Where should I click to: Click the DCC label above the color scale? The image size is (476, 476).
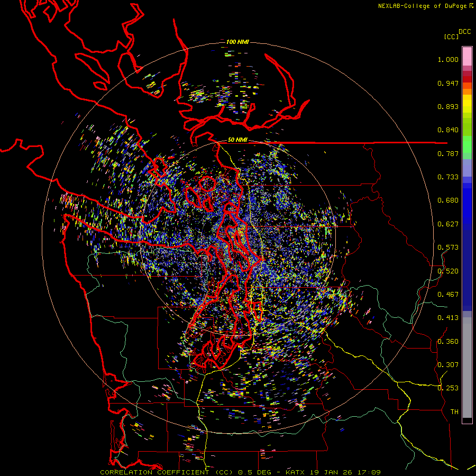click(x=464, y=32)
